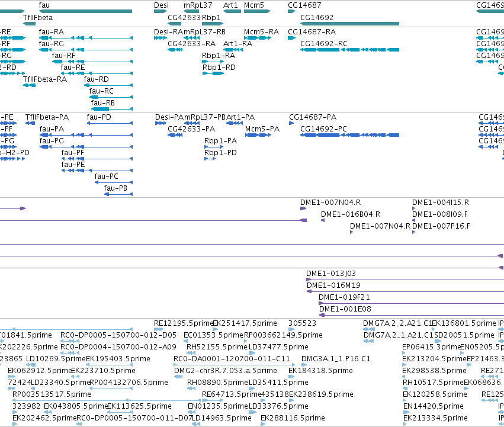Select the mRpL37-RB transcript
The width and height of the screenshot is (504, 427).
(191, 38)
